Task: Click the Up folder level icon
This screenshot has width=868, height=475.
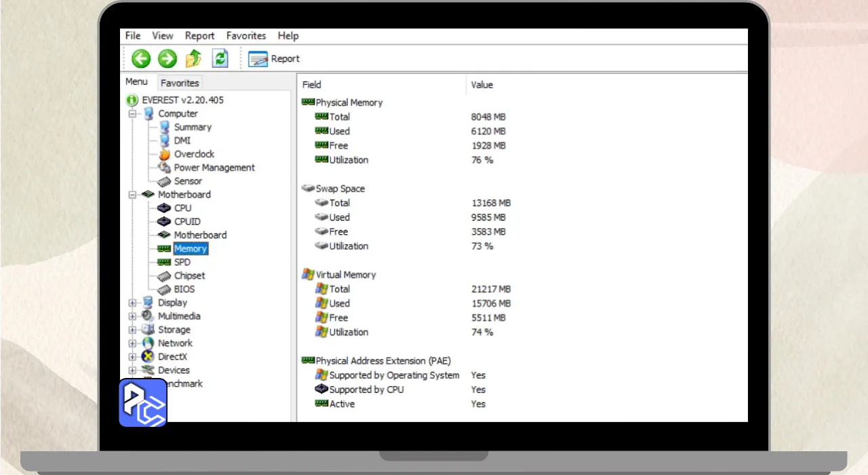Action: click(193, 59)
